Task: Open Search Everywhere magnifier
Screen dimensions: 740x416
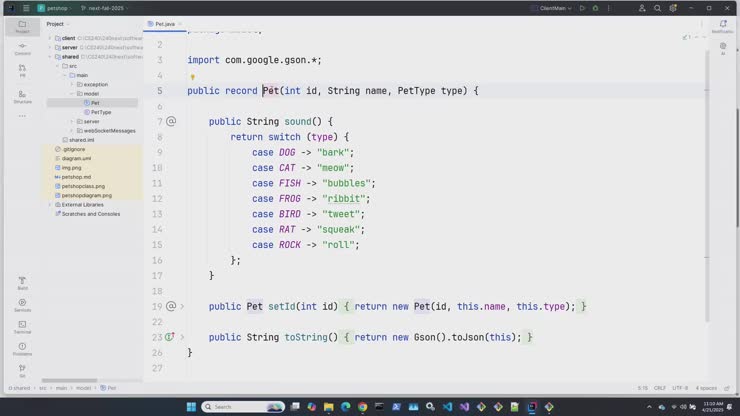Action: (x=657, y=8)
